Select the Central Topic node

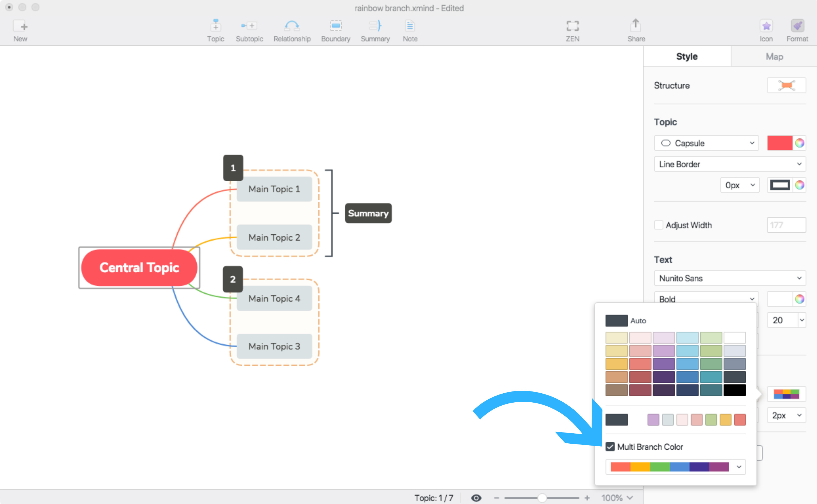coord(140,267)
